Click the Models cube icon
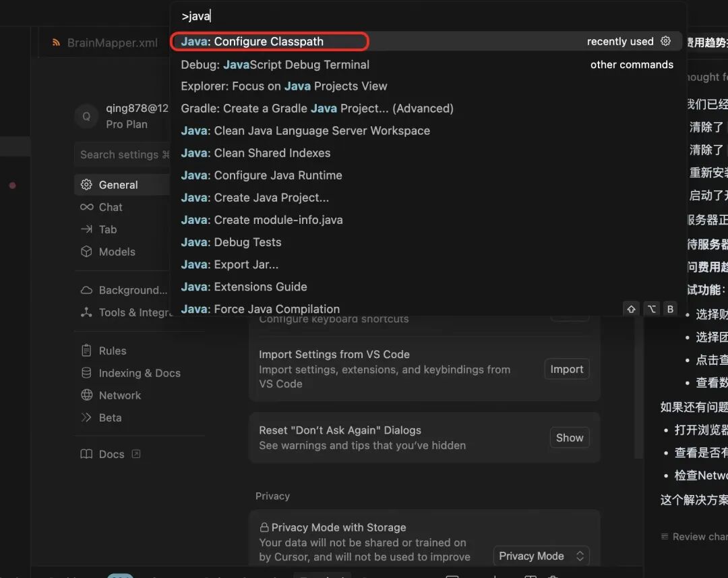 point(86,252)
